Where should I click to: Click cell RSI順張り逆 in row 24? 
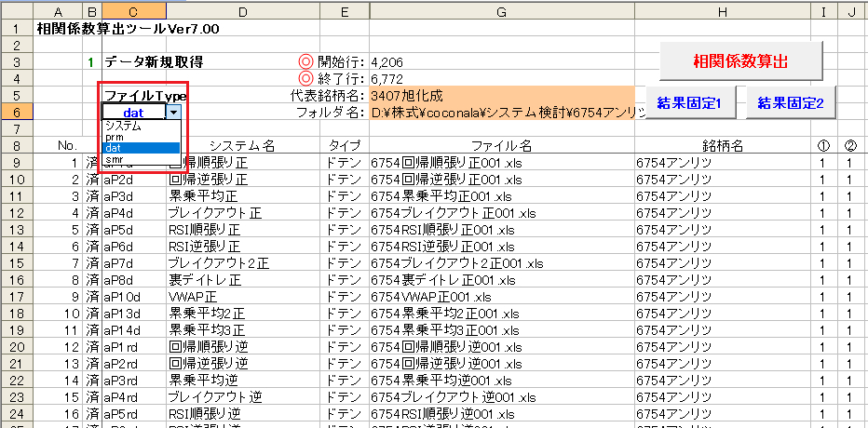point(242,414)
